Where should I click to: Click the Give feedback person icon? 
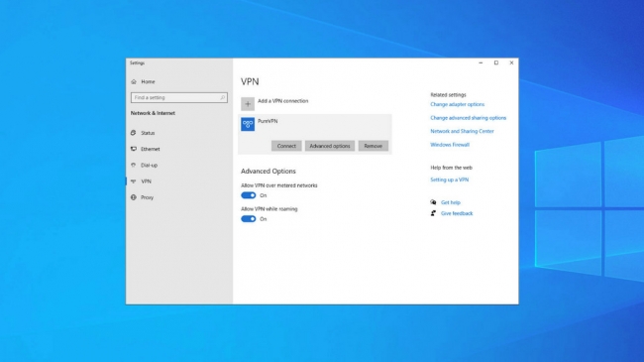433,213
